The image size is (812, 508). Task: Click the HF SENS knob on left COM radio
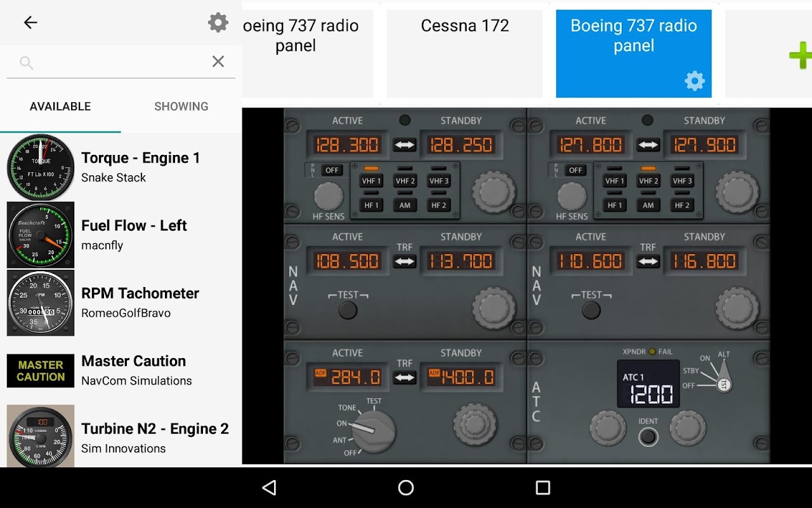[x=329, y=196]
